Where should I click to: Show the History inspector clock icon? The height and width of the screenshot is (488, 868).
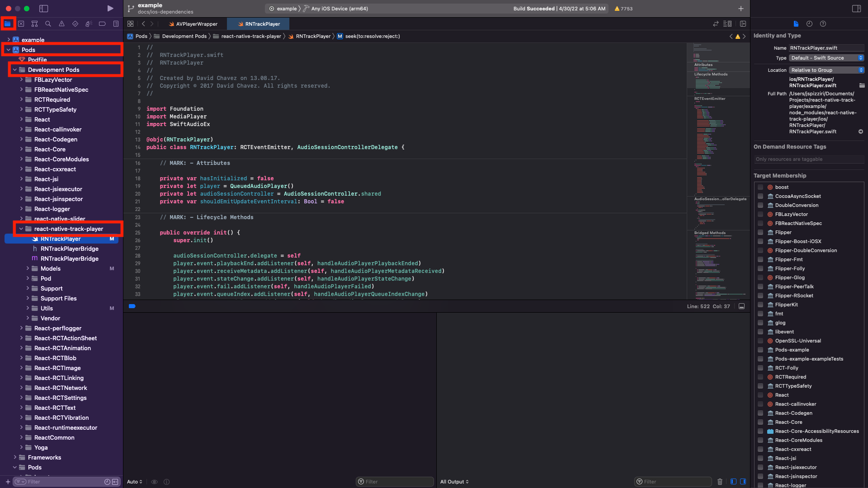coord(809,24)
